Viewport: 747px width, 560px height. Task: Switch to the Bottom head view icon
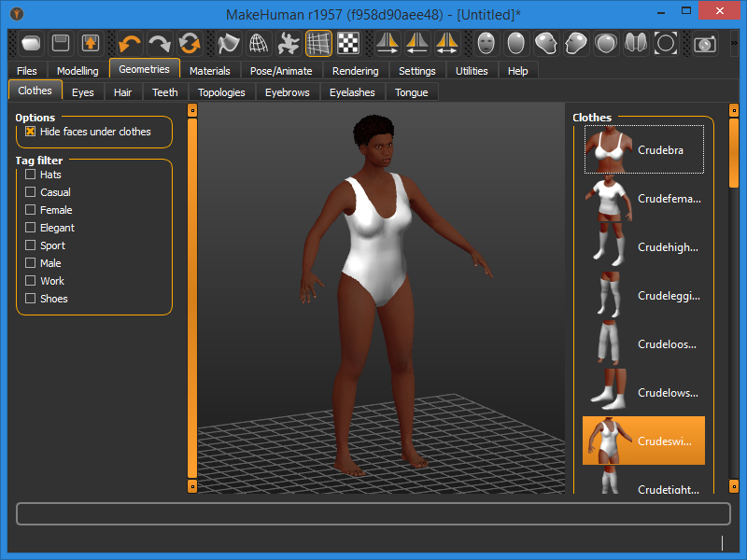636,43
